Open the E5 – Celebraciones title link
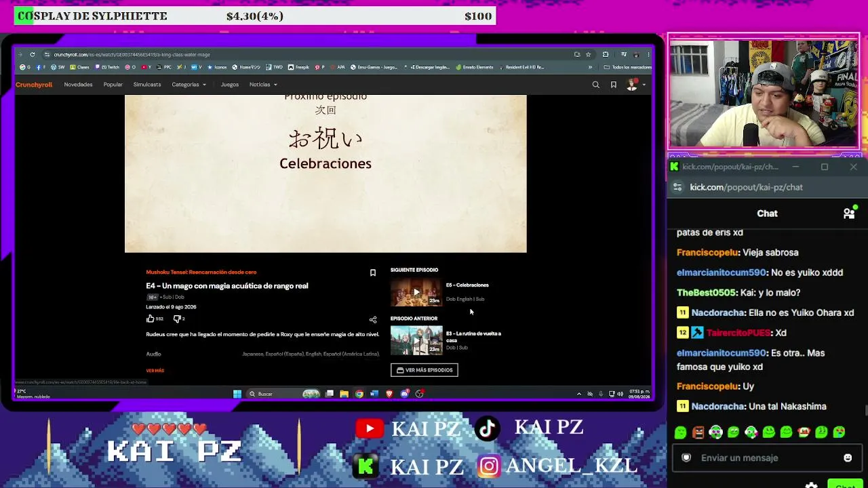The height and width of the screenshot is (488, 868). coord(467,285)
